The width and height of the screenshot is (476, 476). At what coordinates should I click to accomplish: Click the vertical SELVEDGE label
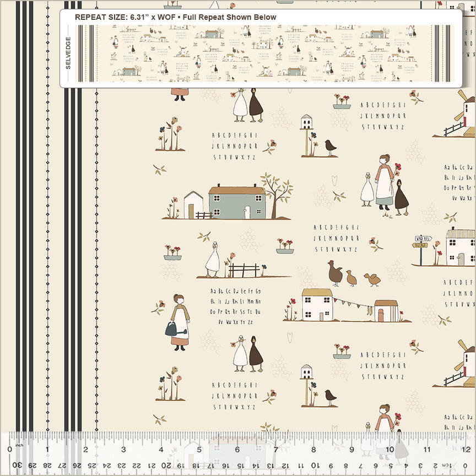(x=68, y=53)
